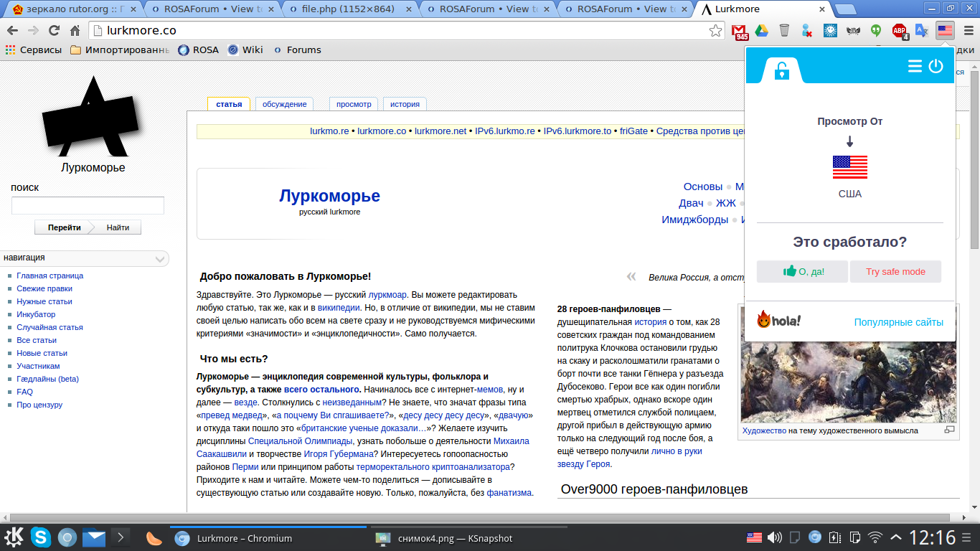Click the Hangouts green quote icon

[876, 31]
